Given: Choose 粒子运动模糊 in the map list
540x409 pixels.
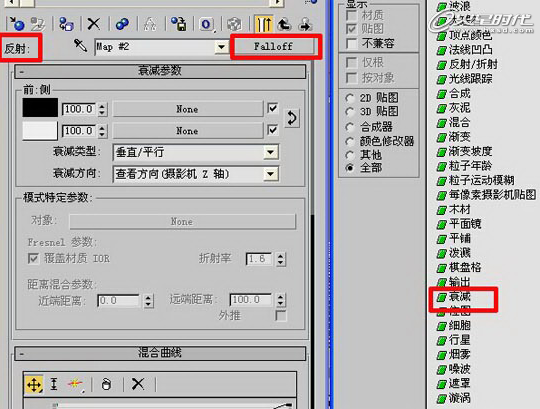Looking at the screenshot, I should [481, 180].
